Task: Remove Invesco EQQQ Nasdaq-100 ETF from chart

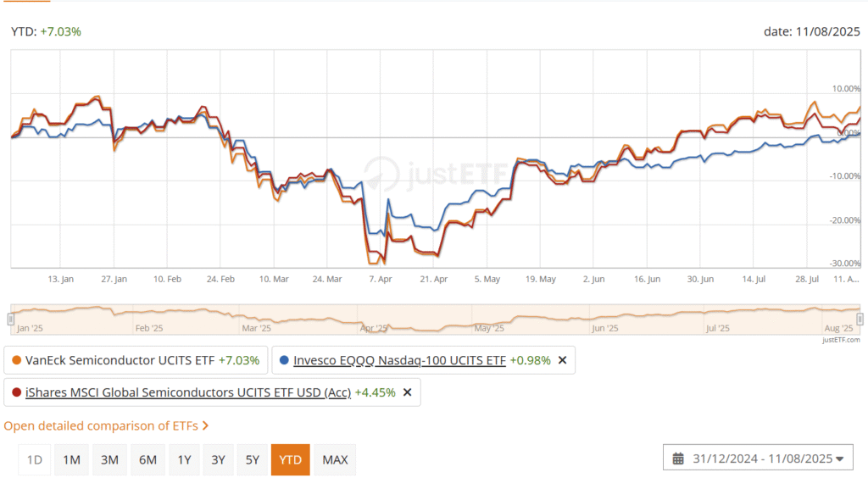Action: [562, 360]
